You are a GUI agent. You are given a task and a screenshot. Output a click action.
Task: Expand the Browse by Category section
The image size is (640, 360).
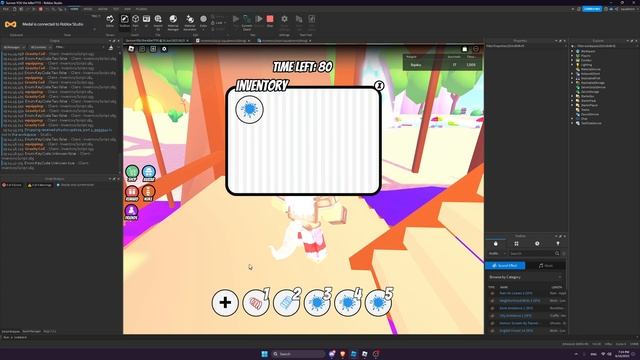tap(525, 277)
